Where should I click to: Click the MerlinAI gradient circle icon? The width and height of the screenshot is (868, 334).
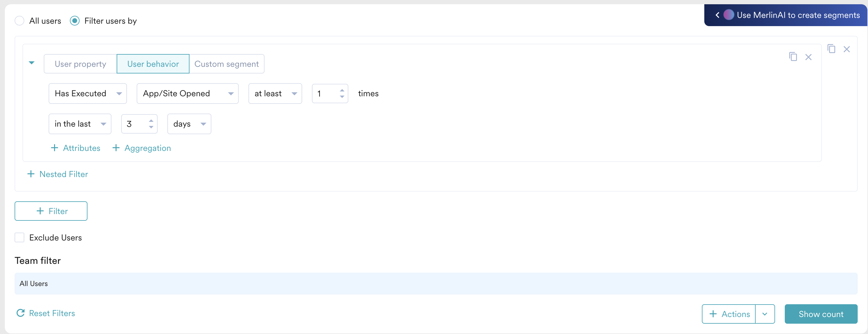click(730, 15)
